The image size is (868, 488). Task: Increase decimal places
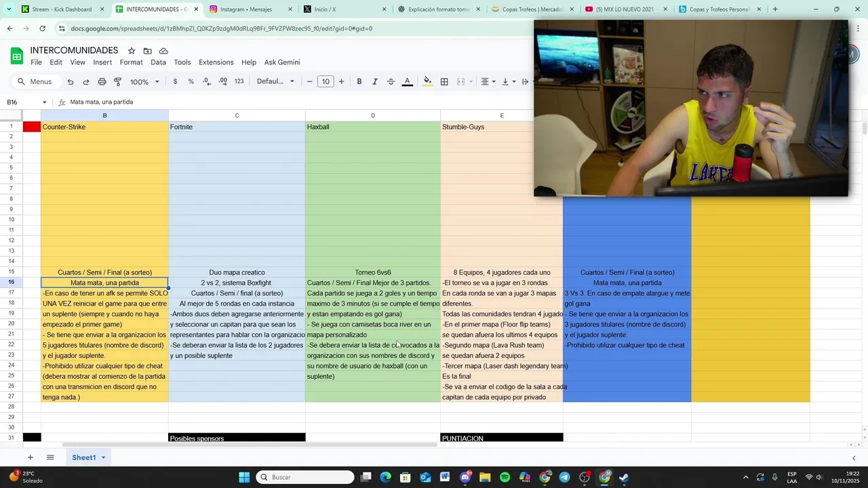coord(223,81)
